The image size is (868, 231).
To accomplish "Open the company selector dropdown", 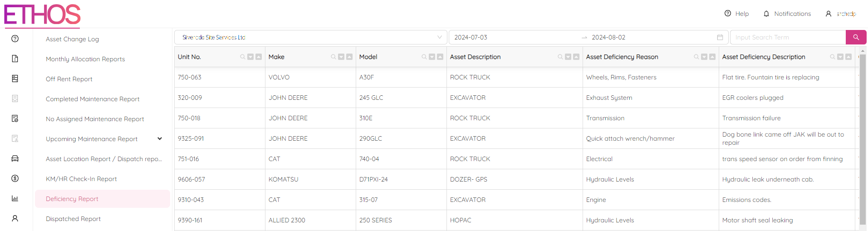I will pos(311,37).
